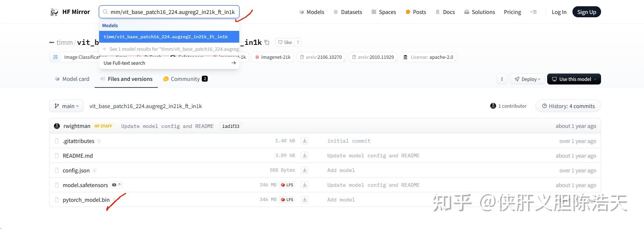Switch to the Model card tab
The image size is (644, 229).
point(72,79)
